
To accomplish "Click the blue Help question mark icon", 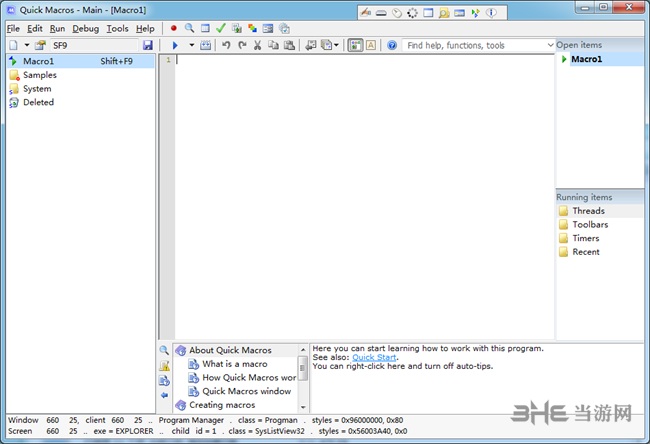I will [392, 46].
